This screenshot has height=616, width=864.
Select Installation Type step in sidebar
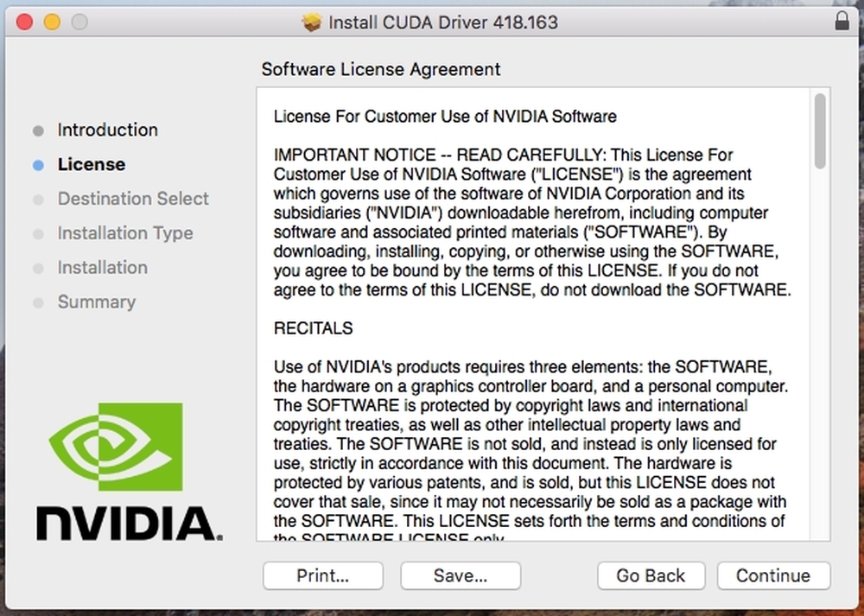pos(125,233)
